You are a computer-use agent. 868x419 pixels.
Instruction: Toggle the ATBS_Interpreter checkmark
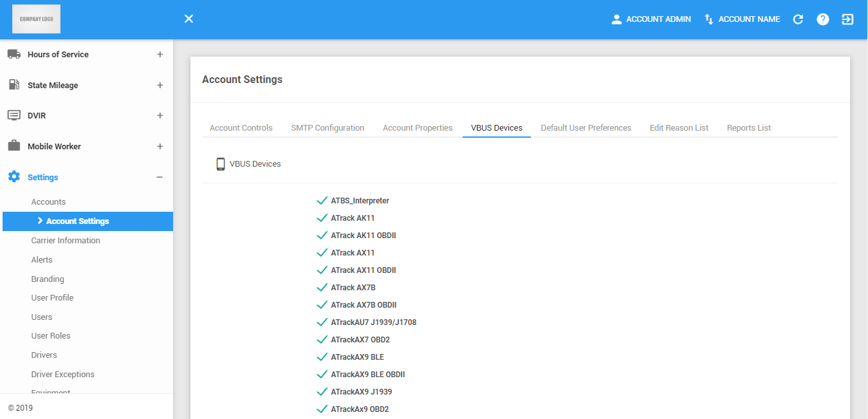point(322,201)
